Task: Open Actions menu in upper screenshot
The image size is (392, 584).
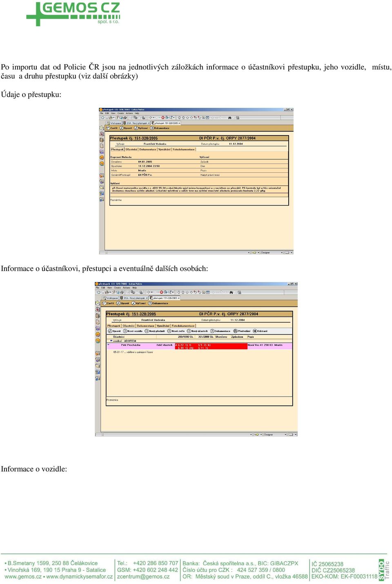Action: coord(129,114)
